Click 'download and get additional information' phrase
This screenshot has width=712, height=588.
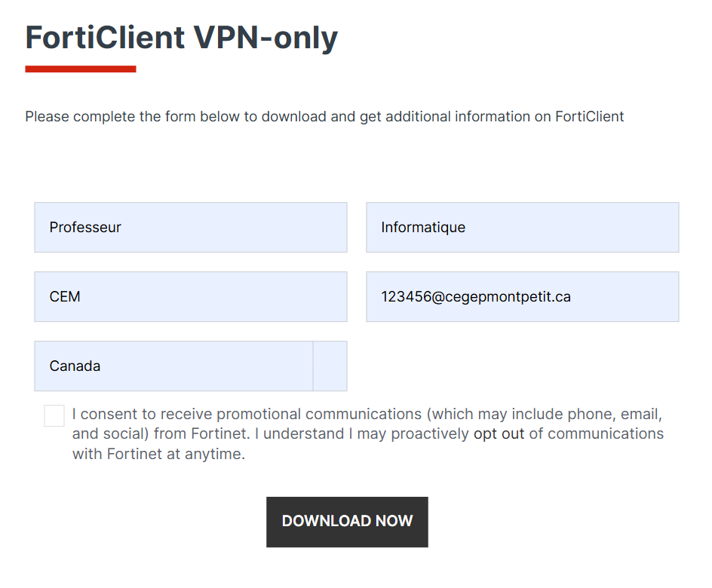(x=392, y=117)
